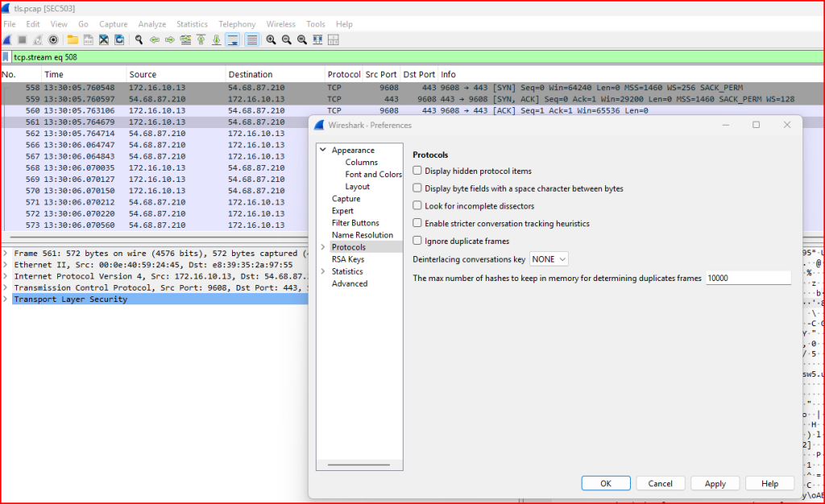The height and width of the screenshot is (504, 825).
Task: Click the resize columns icon
Action: point(317,40)
